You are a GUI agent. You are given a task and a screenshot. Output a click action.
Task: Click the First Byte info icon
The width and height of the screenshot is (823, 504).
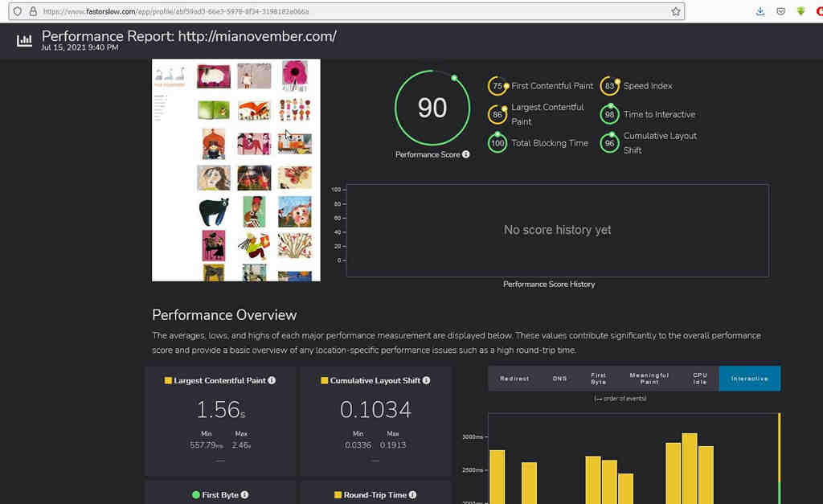[244, 494]
